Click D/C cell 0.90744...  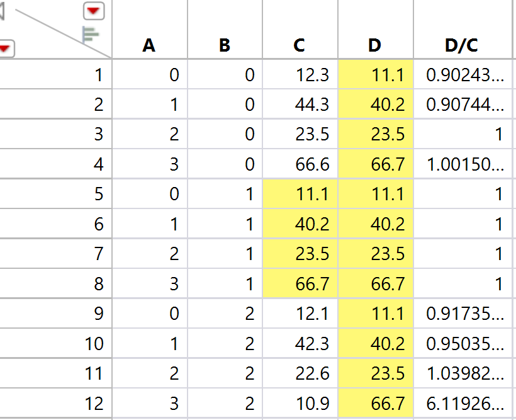463,105
